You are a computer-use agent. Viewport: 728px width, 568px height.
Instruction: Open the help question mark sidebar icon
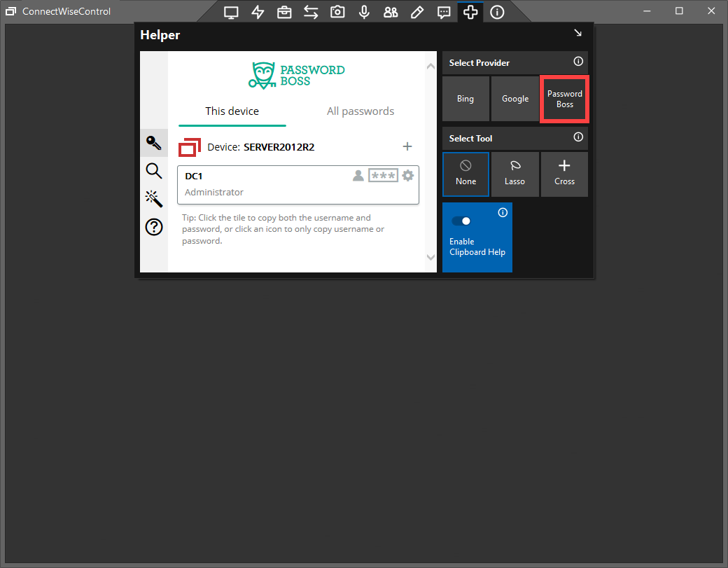pos(154,227)
